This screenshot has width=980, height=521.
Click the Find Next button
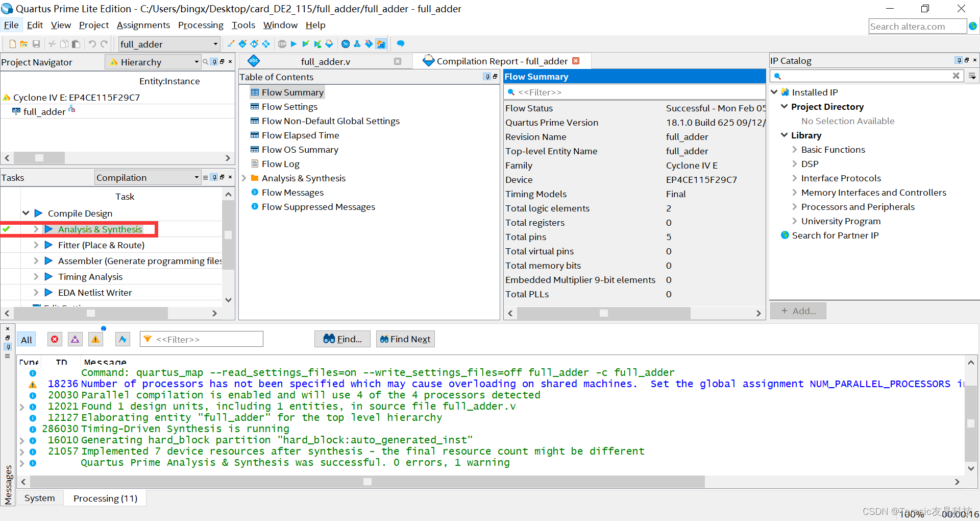tap(405, 339)
